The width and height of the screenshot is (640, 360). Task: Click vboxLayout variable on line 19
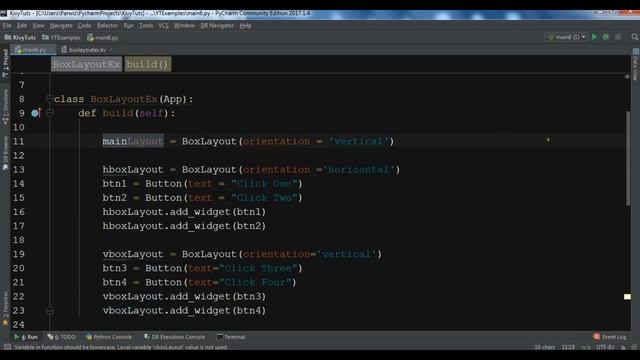tap(133, 254)
